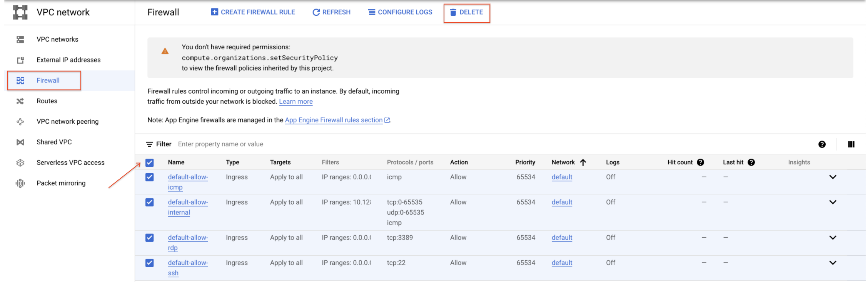
Task: Click the Shared VPC sidebar icon
Action: (x=20, y=142)
